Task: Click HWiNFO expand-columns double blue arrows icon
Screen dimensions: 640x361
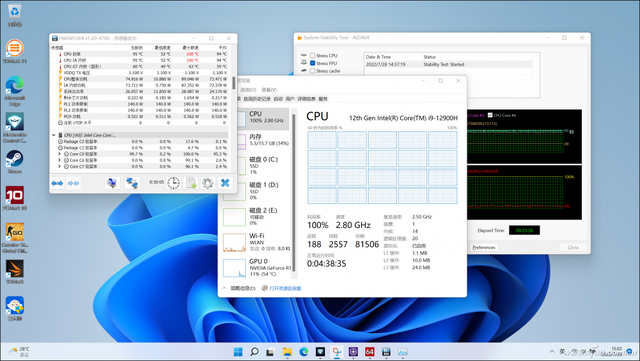Action: 57,183
